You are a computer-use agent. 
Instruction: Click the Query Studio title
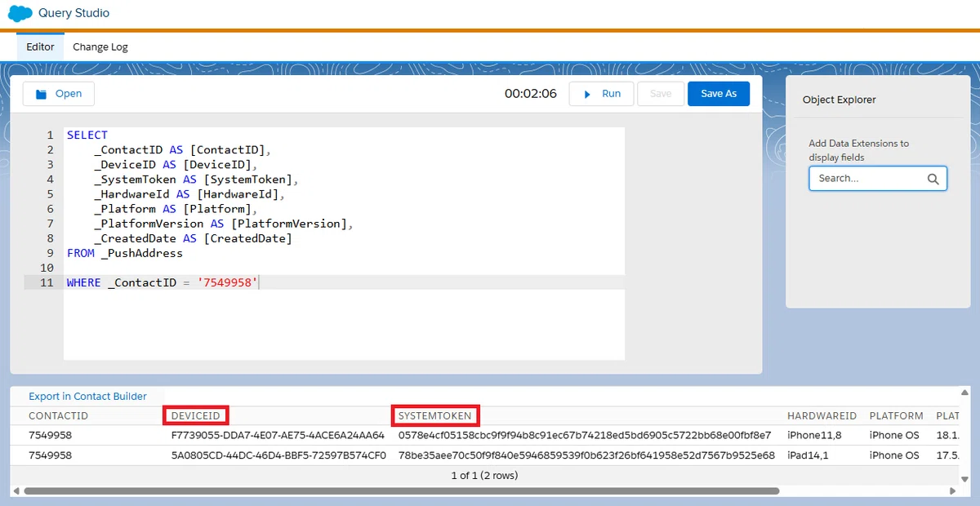pyautogui.click(x=73, y=13)
